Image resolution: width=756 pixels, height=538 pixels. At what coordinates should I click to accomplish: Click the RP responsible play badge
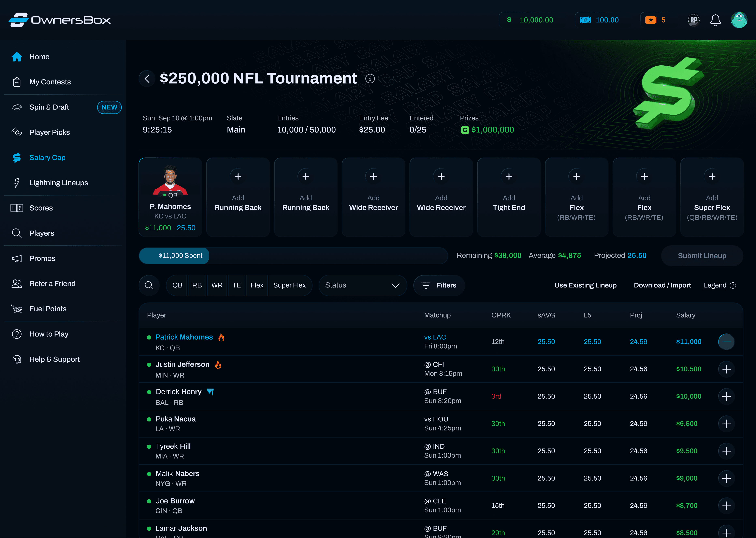point(693,20)
